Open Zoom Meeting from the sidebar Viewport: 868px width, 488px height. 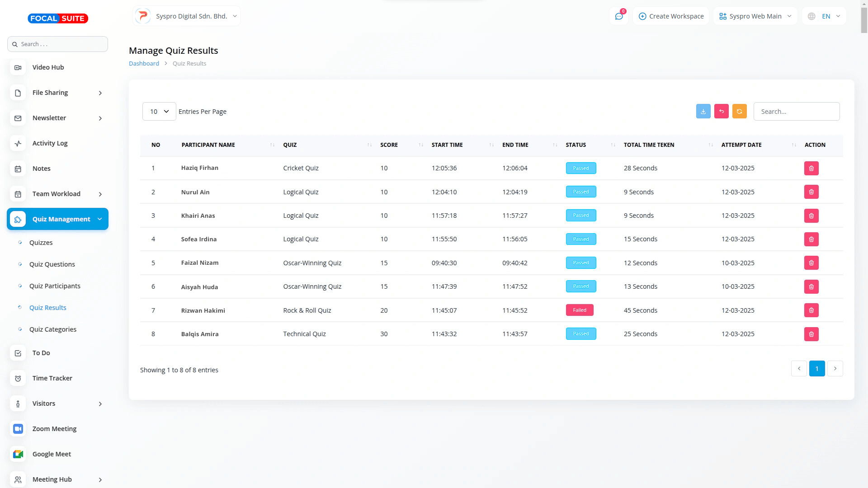click(x=54, y=429)
